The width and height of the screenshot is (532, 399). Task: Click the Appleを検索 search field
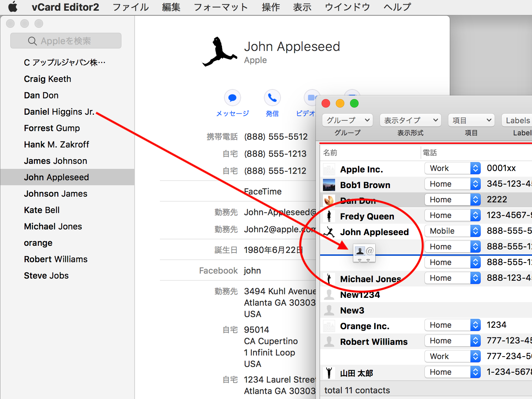point(66,41)
